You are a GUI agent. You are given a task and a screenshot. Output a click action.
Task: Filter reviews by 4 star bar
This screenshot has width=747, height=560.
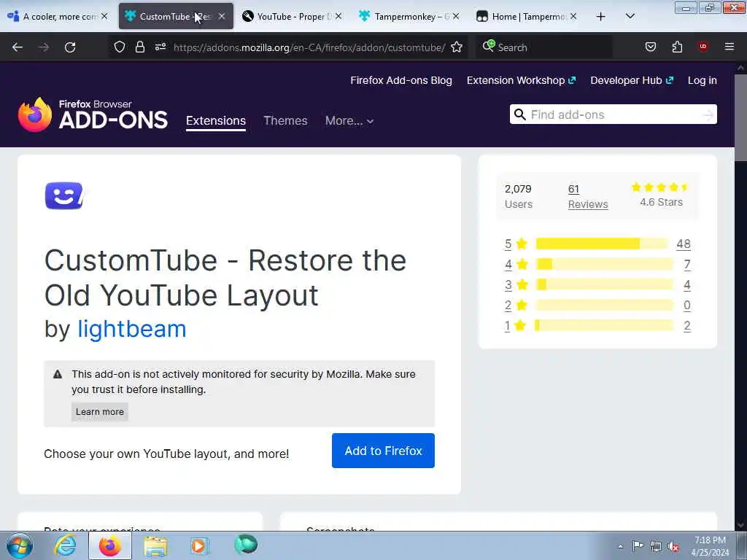(x=604, y=264)
